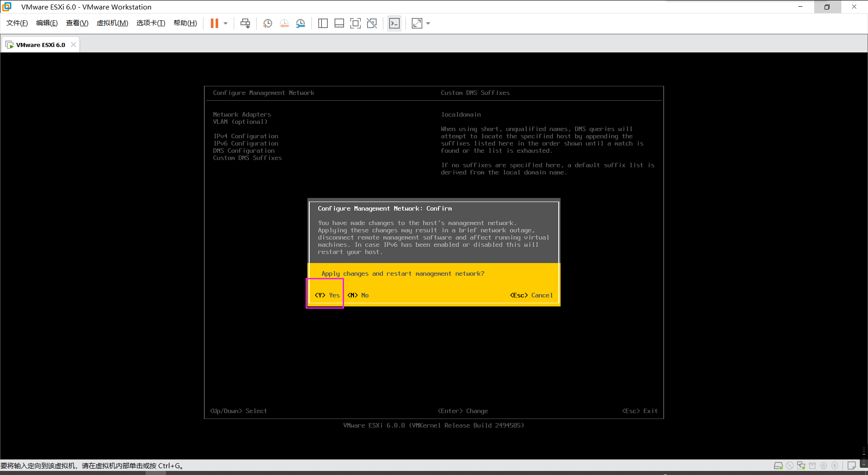Click the CD/DVD drive status icon

pyautogui.click(x=790, y=466)
